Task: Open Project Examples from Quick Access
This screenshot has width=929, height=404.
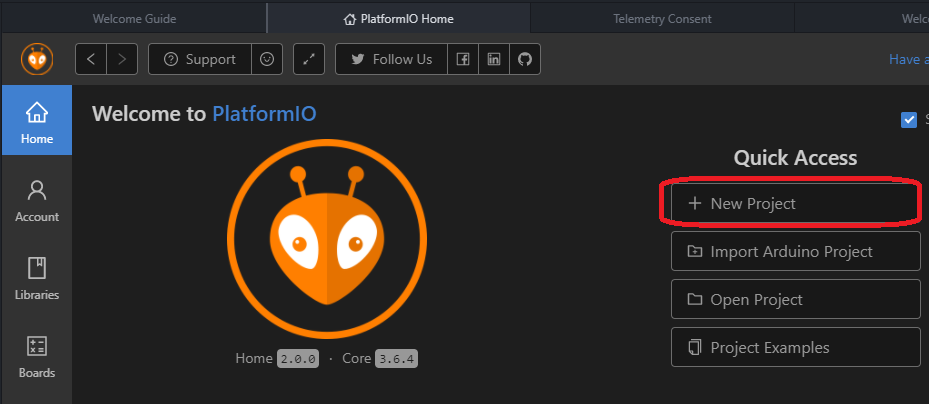Action: pos(795,347)
